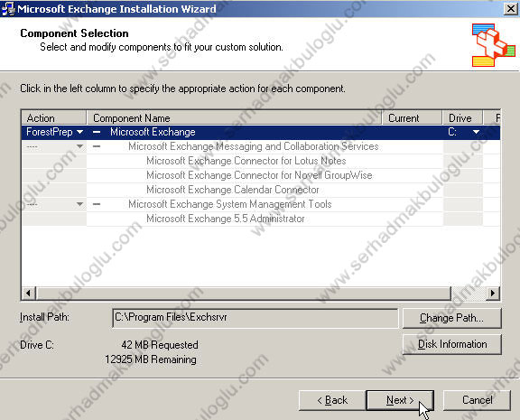
Task: Click the Install Path field
Action: tap(255, 318)
